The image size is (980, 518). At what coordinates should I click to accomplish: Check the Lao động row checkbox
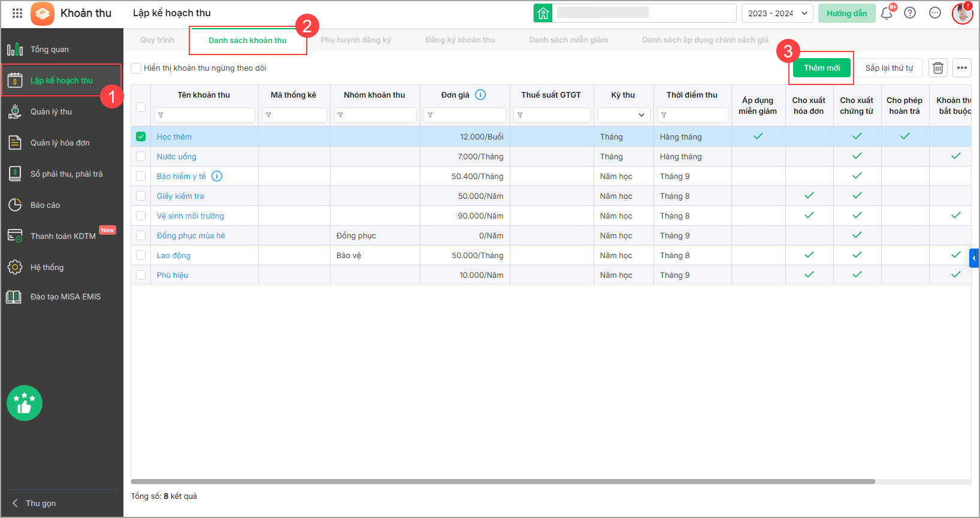pos(141,255)
